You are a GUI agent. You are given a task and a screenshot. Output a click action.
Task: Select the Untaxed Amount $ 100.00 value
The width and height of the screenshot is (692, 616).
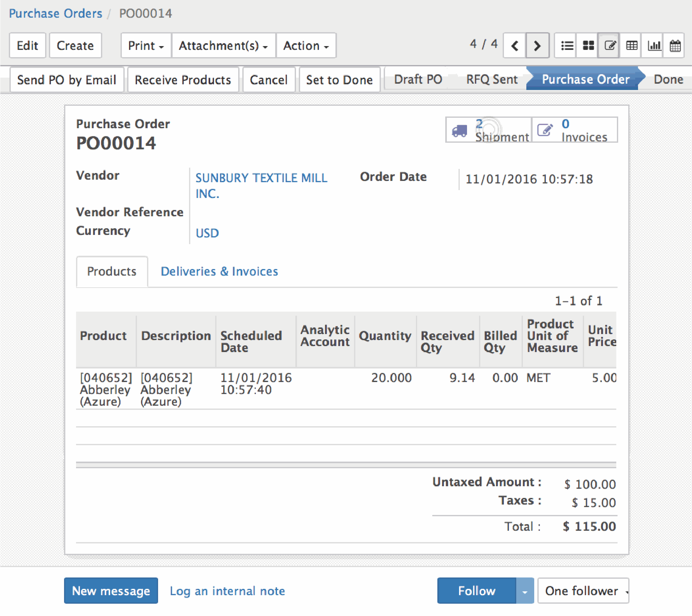click(590, 485)
